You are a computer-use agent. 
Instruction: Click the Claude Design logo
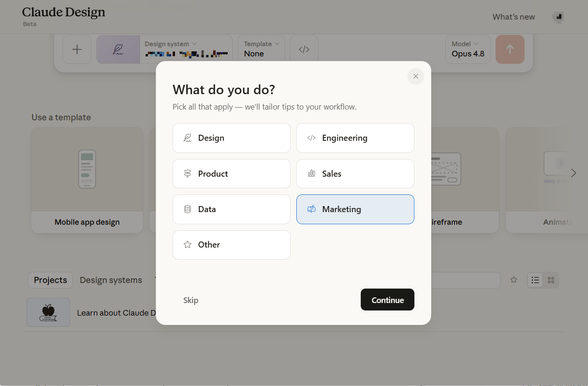(63, 13)
